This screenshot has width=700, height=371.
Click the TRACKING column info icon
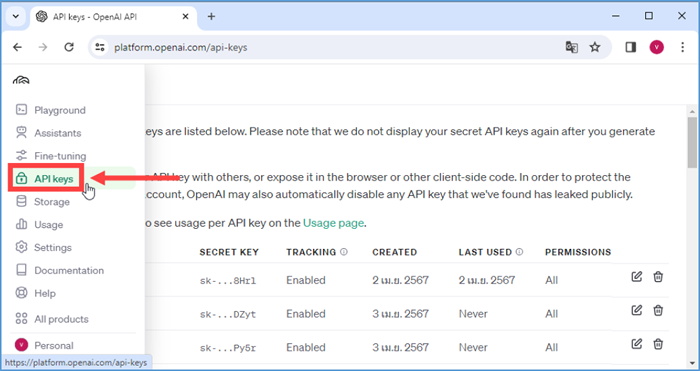(344, 252)
